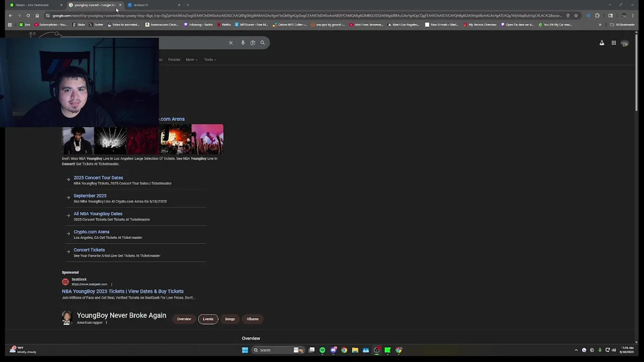This screenshot has width=644, height=362.
Task: Go back to the previous page
Action: tap(10, 16)
